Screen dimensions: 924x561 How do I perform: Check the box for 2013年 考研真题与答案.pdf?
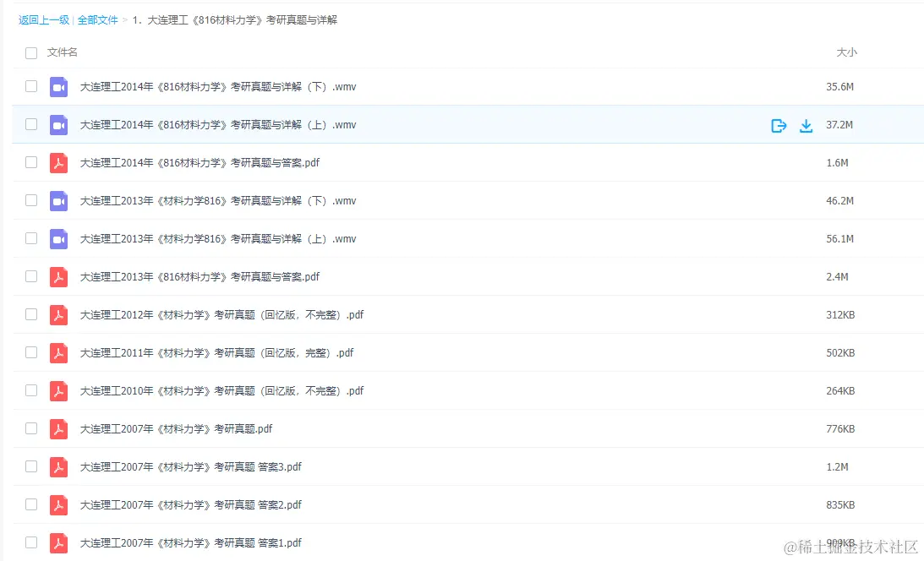[x=31, y=276]
